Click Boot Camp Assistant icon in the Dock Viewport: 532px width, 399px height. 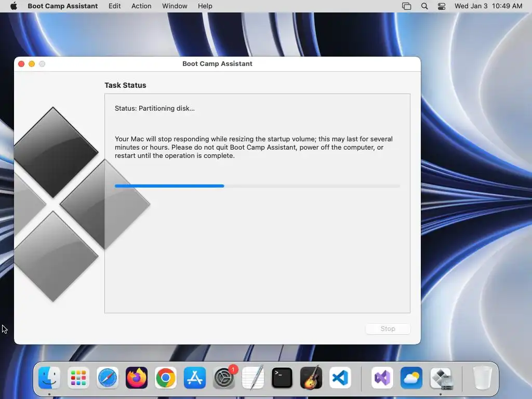point(441,378)
